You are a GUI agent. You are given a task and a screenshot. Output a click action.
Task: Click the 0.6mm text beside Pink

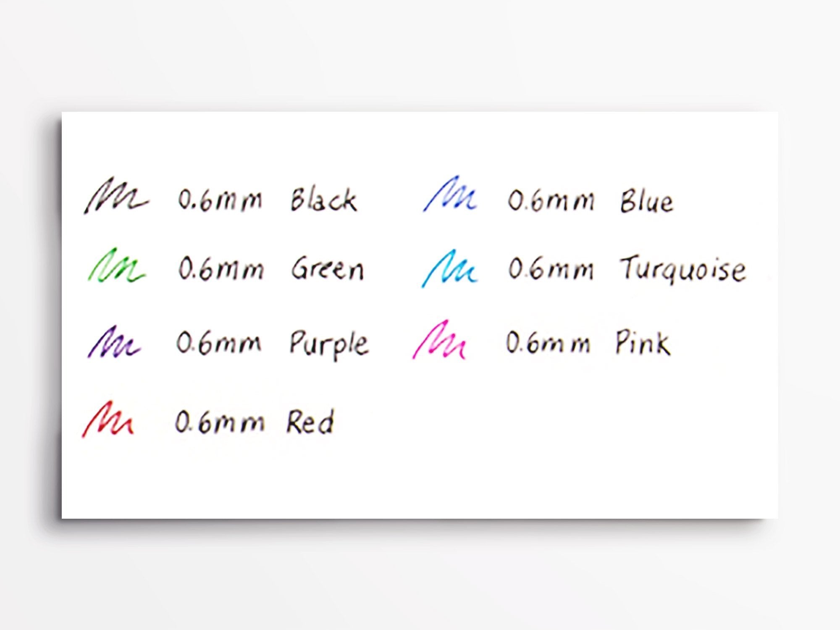pyautogui.click(x=548, y=343)
